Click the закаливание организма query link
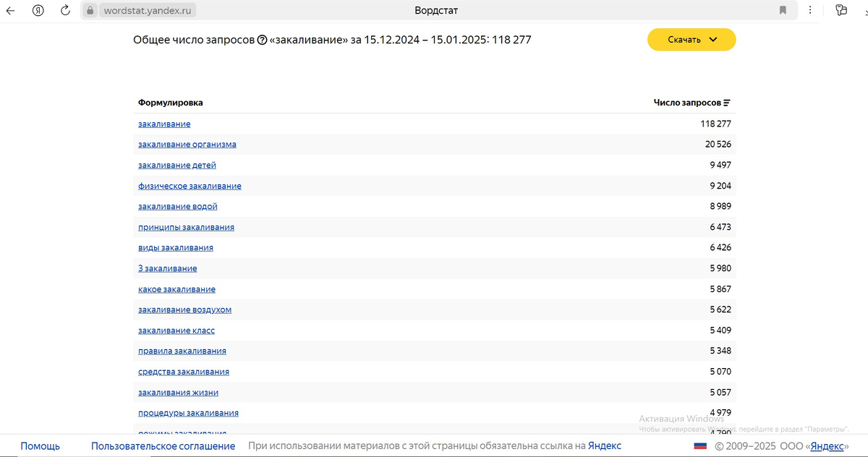Image resolution: width=868 pixels, height=457 pixels. pos(187,144)
